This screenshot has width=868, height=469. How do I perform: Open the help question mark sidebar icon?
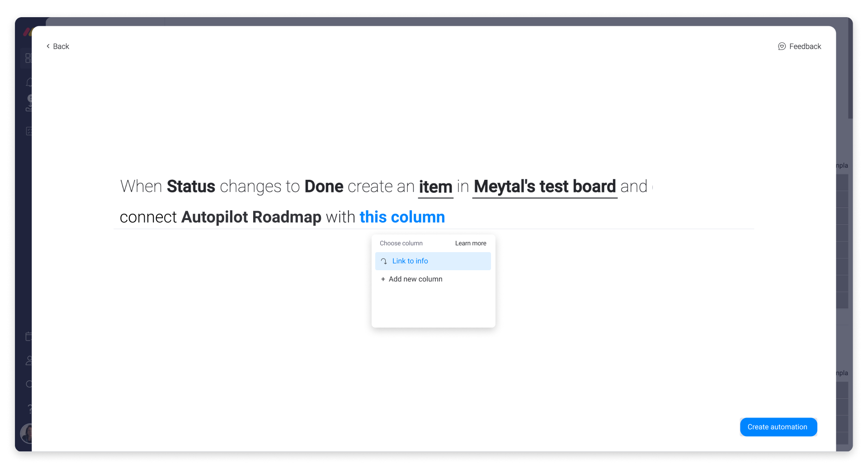(29, 409)
